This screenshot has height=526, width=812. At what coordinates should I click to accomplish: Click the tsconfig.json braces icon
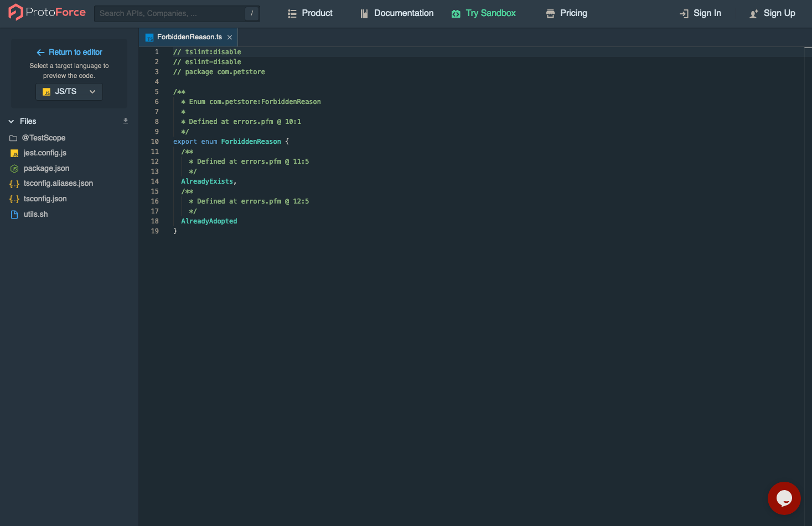point(14,199)
